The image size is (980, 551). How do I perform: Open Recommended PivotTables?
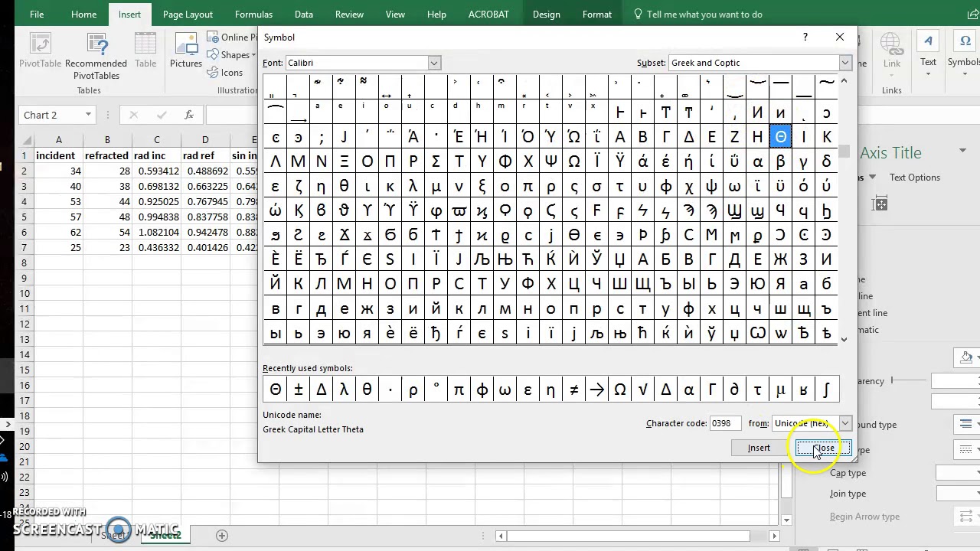(96, 55)
